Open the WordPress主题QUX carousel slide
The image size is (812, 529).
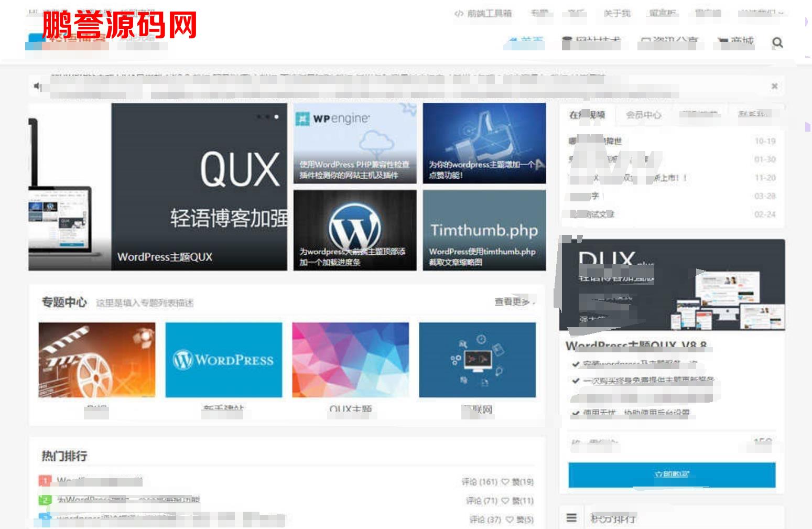tap(158, 187)
